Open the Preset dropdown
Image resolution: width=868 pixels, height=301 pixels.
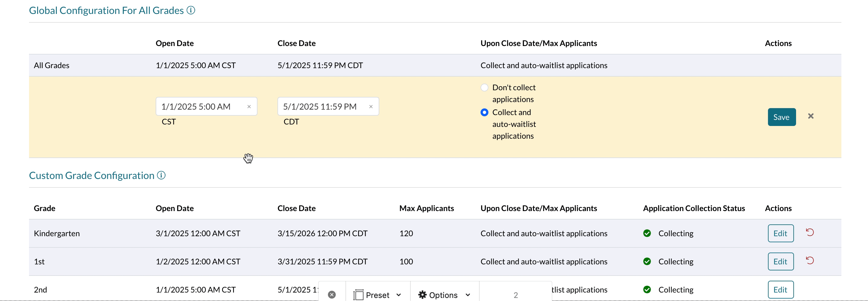click(377, 295)
